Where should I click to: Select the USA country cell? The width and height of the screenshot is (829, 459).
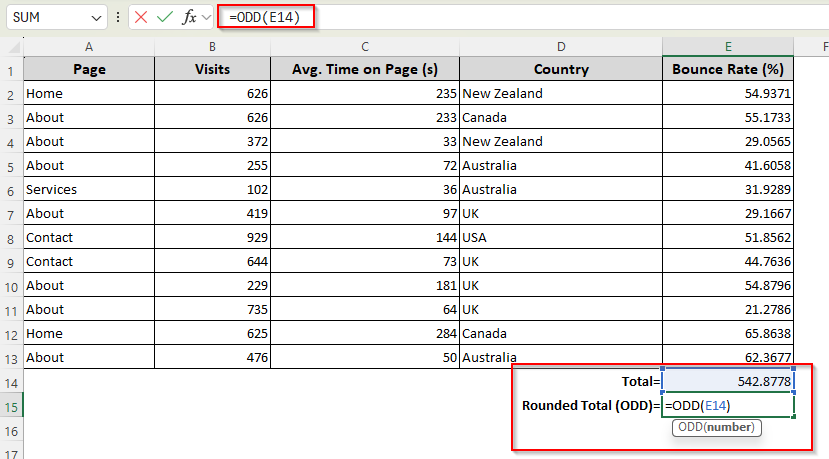561,237
